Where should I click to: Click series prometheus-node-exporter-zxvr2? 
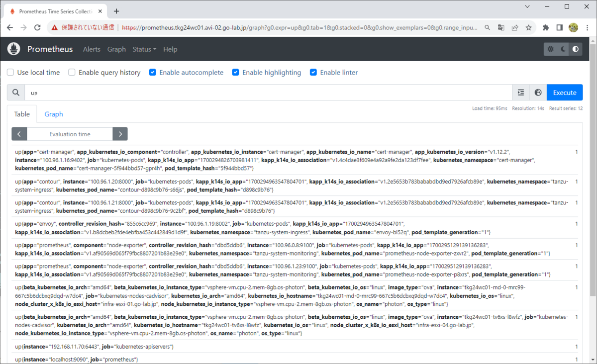(x=296, y=249)
